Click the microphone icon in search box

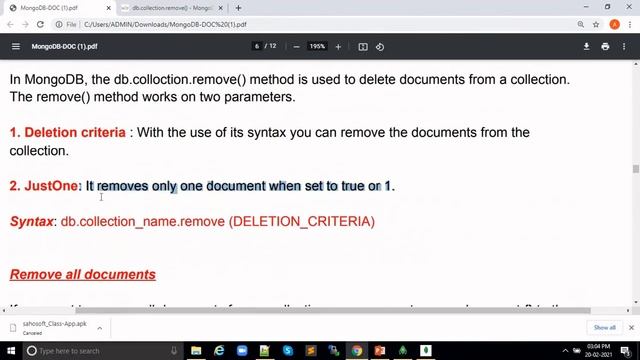(174, 351)
